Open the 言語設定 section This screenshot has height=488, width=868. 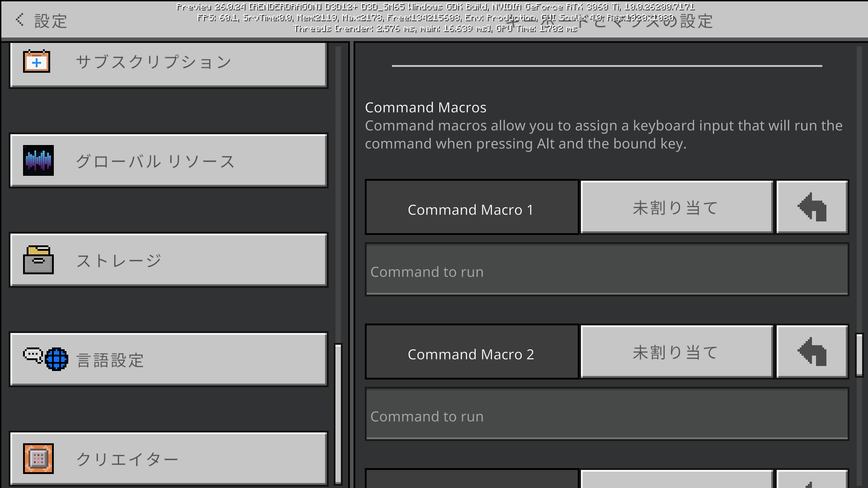[167, 359]
